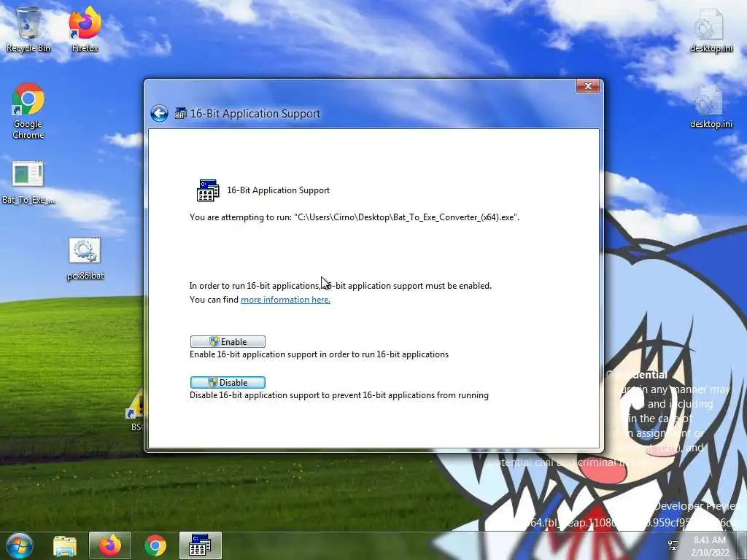The width and height of the screenshot is (747, 560).
Task: Open the taskbar clock showing 8:41 AM
Action: [x=711, y=546]
